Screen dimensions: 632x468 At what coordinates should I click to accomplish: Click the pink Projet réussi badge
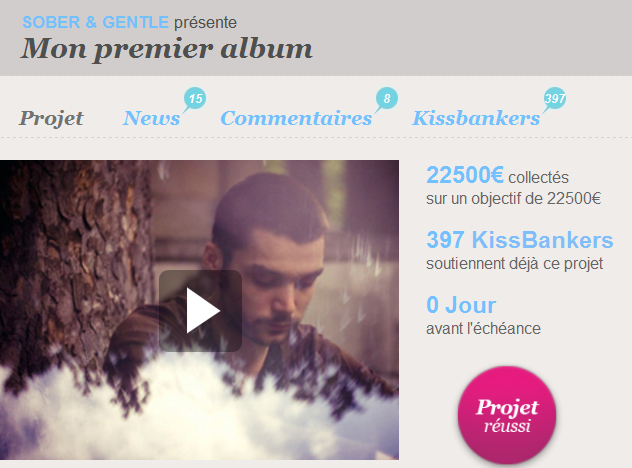507,415
